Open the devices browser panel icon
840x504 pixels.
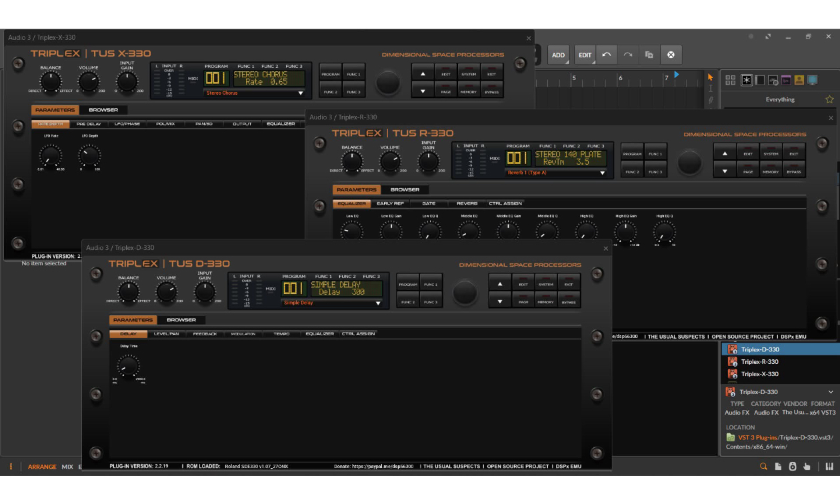click(x=760, y=80)
